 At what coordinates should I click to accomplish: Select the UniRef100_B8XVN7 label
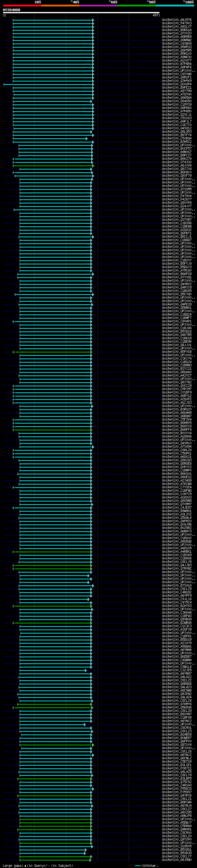[x=177, y=714]
